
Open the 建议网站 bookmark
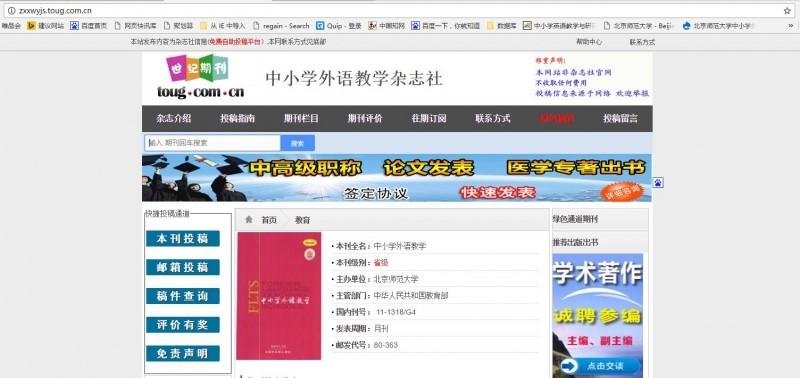46,26
